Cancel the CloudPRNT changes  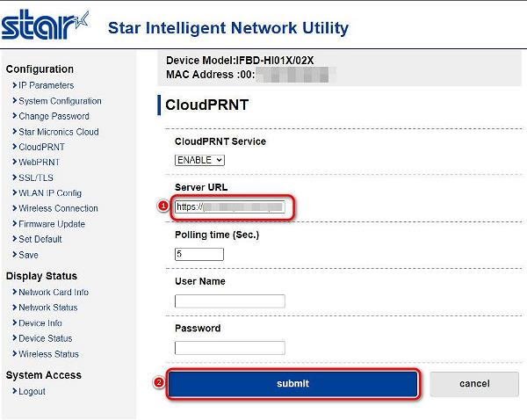(474, 384)
